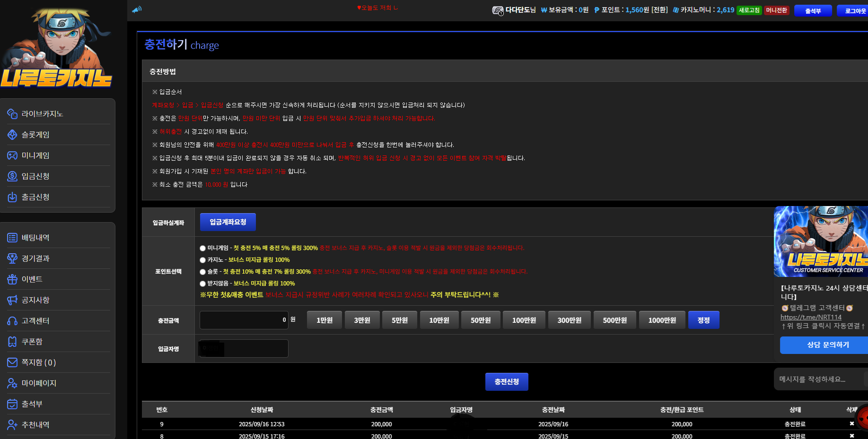The width and height of the screenshot is (868, 439).
Task: Open 출금신청 withdrawal icon
Action: 12,197
